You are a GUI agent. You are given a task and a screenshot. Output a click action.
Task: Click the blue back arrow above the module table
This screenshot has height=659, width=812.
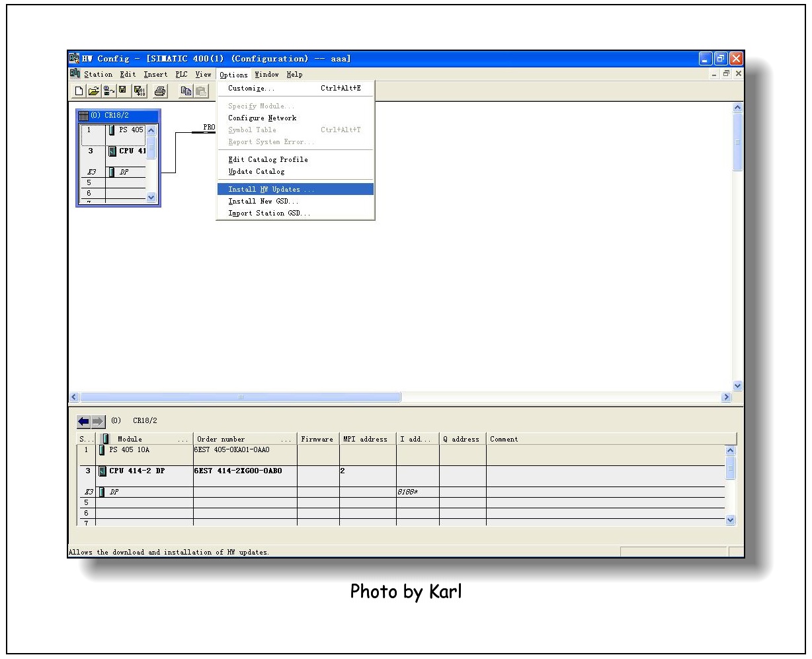(83, 421)
